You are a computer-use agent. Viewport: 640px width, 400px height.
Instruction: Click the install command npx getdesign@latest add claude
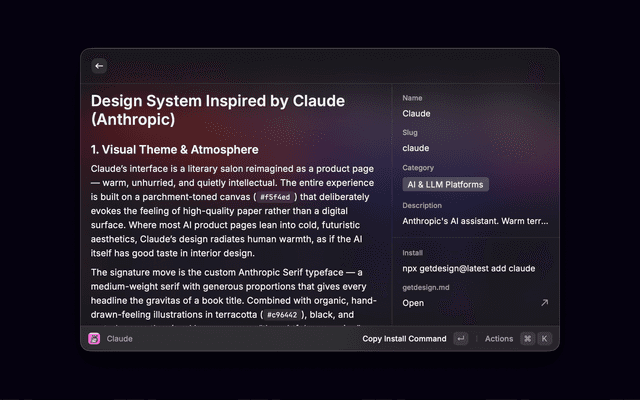click(x=469, y=269)
